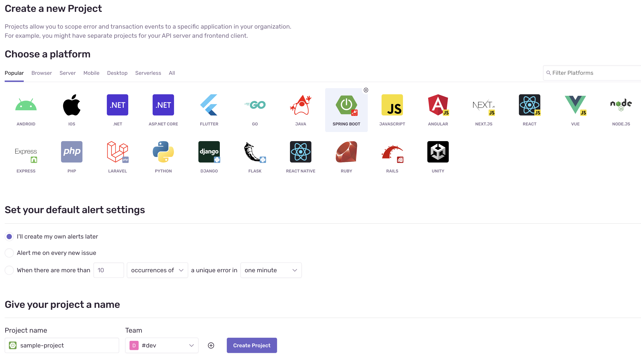The height and width of the screenshot is (364, 641).
Task: Select the Python platform icon
Action: click(163, 152)
